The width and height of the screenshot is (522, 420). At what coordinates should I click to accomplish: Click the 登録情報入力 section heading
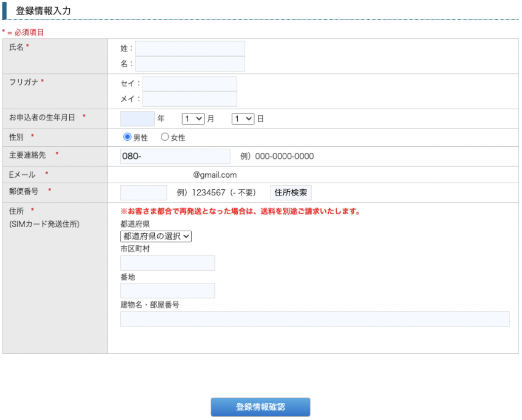tap(43, 11)
